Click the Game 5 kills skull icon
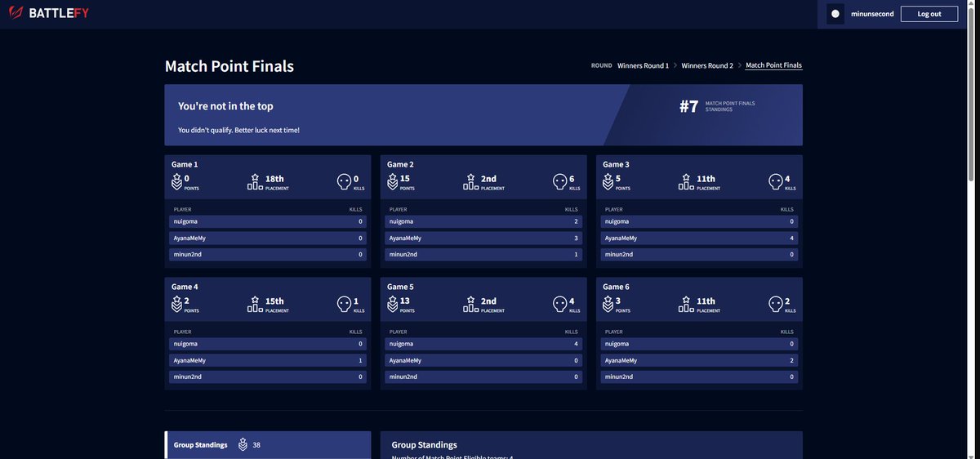The image size is (980, 459). coord(559,304)
